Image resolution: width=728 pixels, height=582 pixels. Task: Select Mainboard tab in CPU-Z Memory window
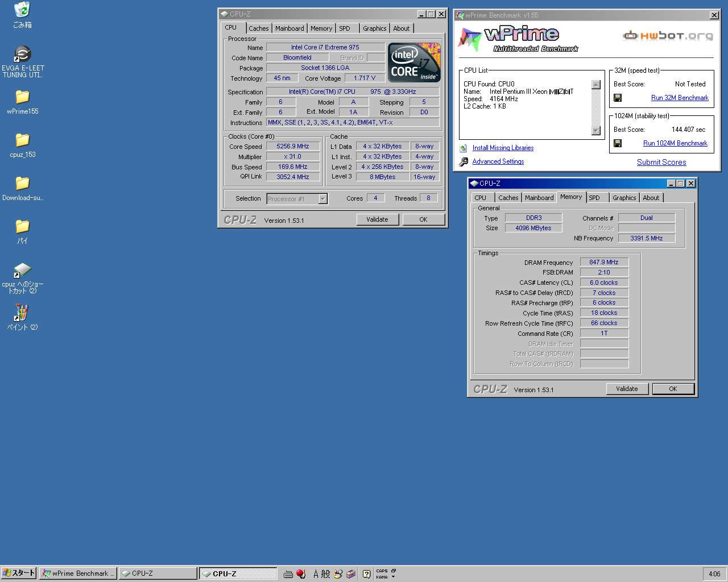coord(539,198)
